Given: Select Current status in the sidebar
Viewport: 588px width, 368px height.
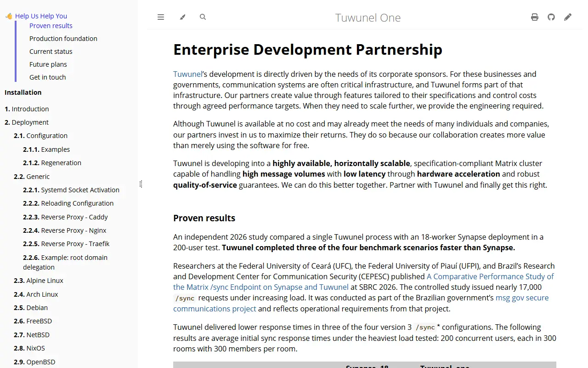Looking at the screenshot, I should (51, 52).
